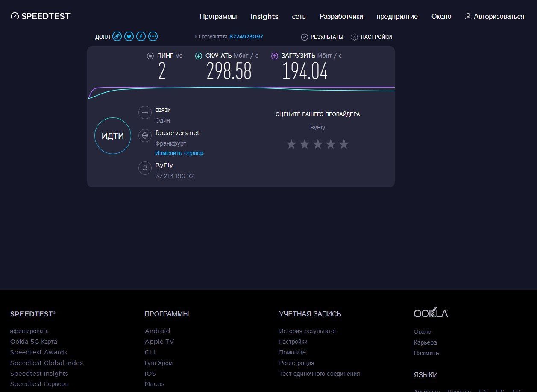This screenshot has width=537, height=392.
Task: Rate the provider four stars
Action: (x=331, y=144)
